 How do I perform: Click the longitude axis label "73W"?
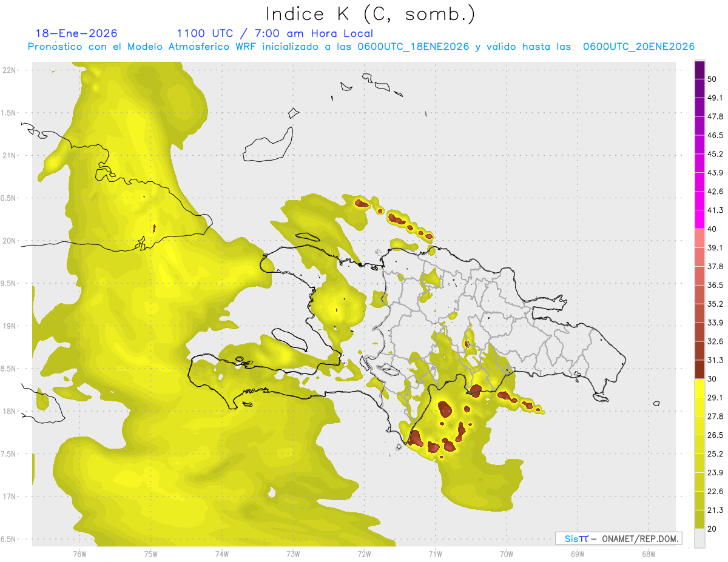tap(293, 554)
